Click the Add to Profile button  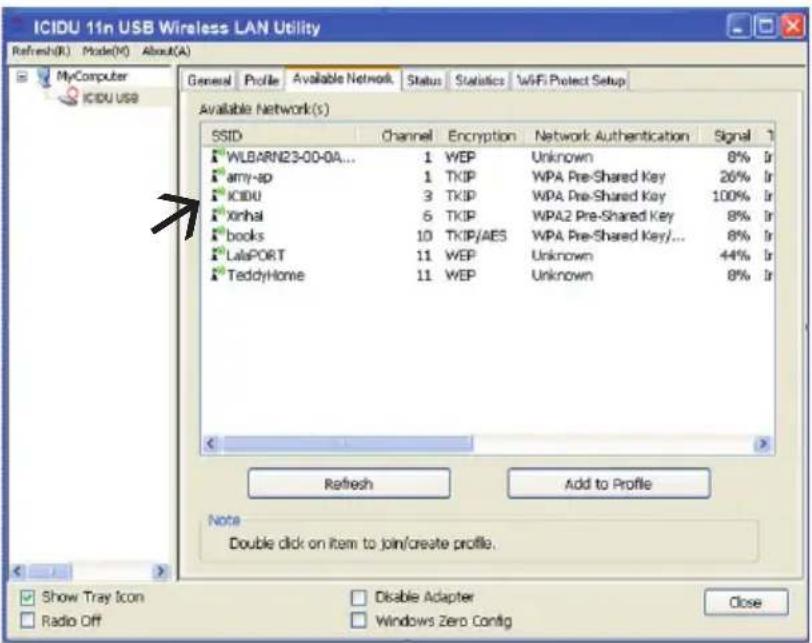[x=608, y=484]
